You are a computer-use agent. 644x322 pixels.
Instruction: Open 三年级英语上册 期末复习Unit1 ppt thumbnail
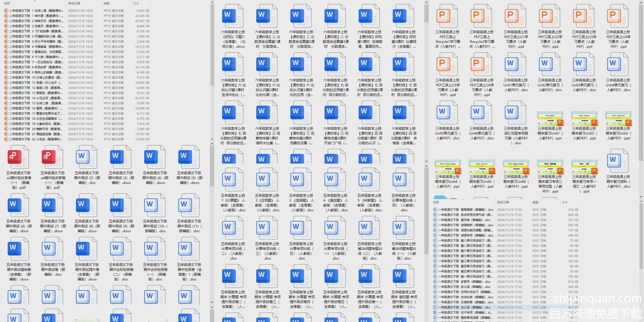tap(550, 118)
